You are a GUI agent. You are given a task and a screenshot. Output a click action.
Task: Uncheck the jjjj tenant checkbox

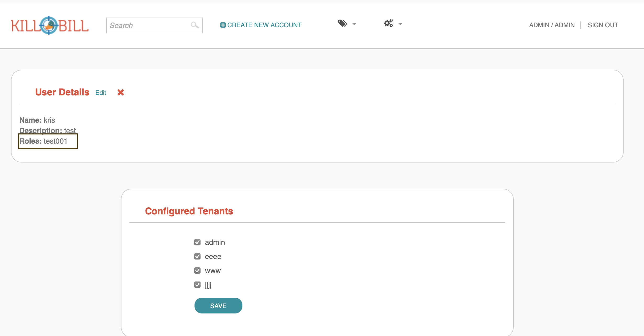pos(197,285)
